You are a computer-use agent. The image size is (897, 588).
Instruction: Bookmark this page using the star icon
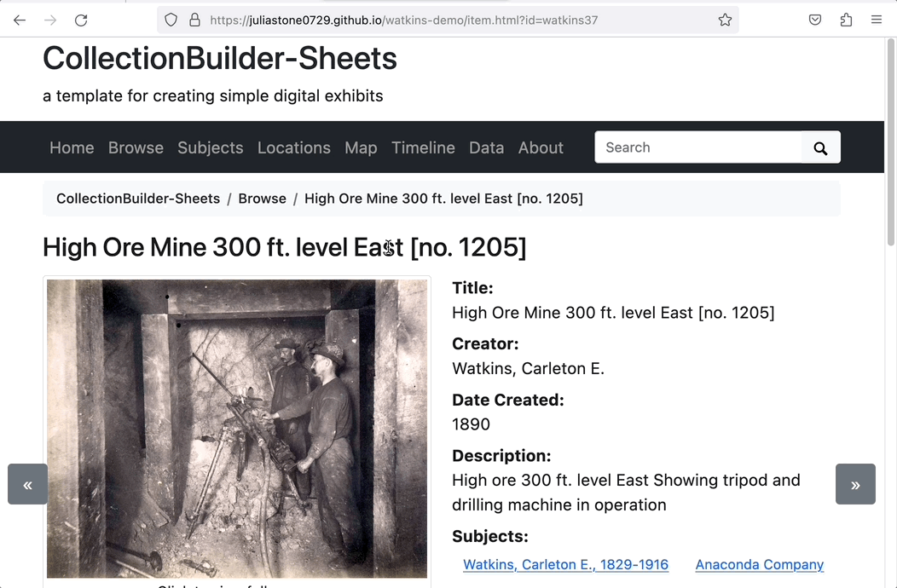point(725,19)
